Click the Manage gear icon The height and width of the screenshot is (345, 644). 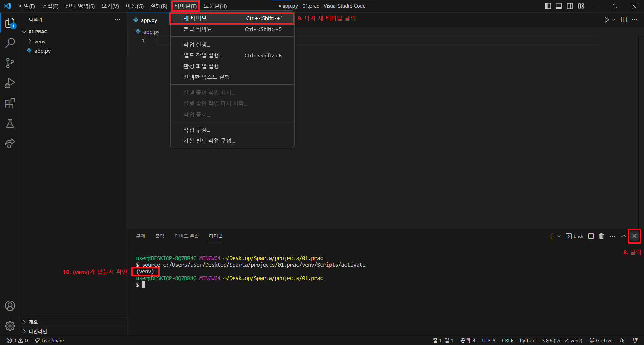point(10,326)
